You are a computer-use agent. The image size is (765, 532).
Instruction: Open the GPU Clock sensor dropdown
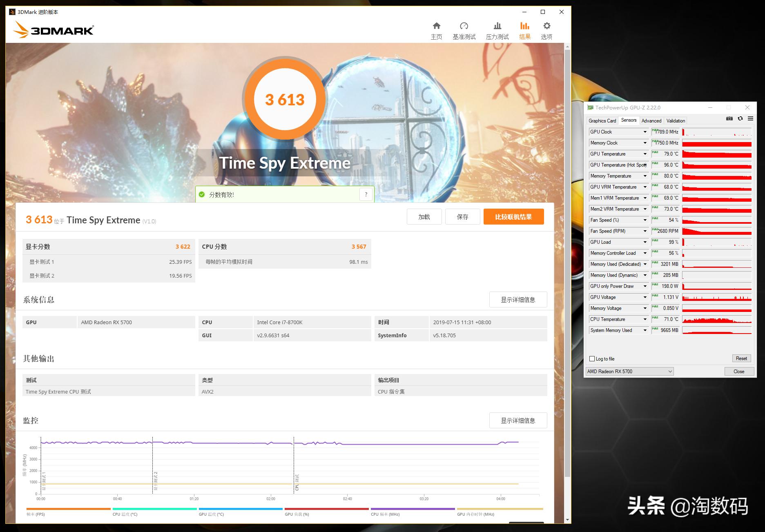[645, 131]
